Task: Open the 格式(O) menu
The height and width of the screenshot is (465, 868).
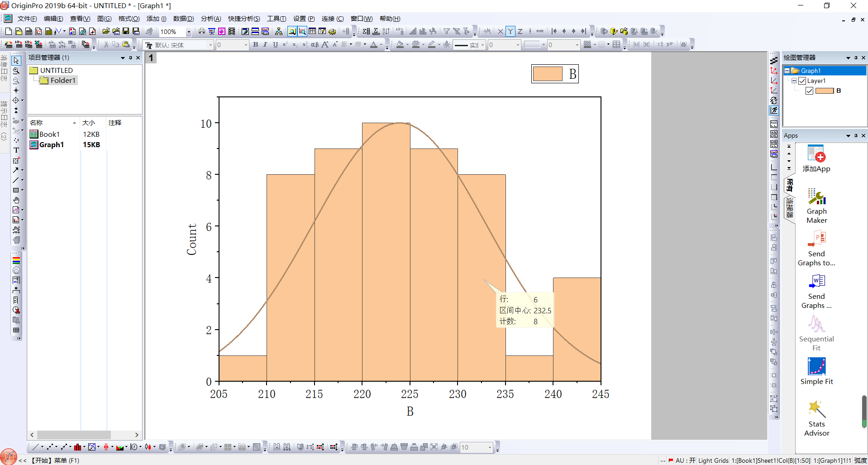Action: (x=129, y=19)
